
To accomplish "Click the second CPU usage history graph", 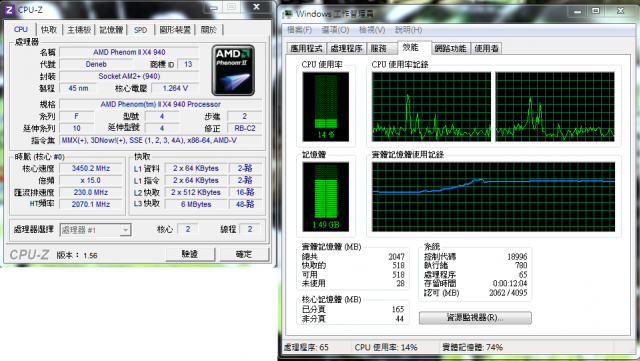I will point(555,107).
